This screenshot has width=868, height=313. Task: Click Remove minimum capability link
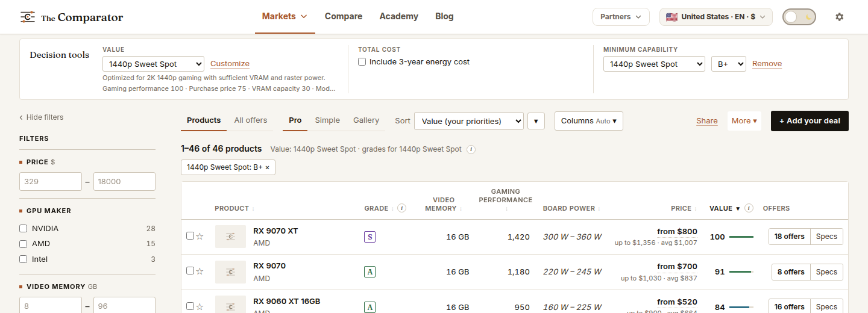[767, 64]
